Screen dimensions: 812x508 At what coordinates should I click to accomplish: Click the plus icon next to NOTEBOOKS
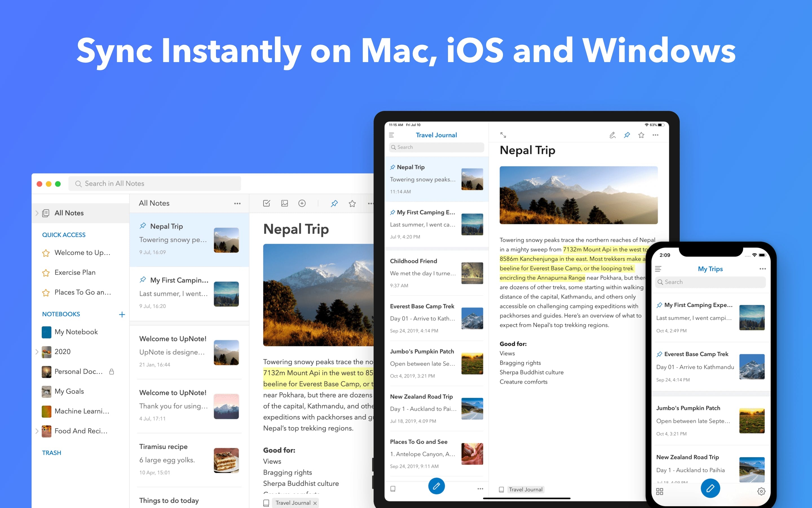[122, 314]
